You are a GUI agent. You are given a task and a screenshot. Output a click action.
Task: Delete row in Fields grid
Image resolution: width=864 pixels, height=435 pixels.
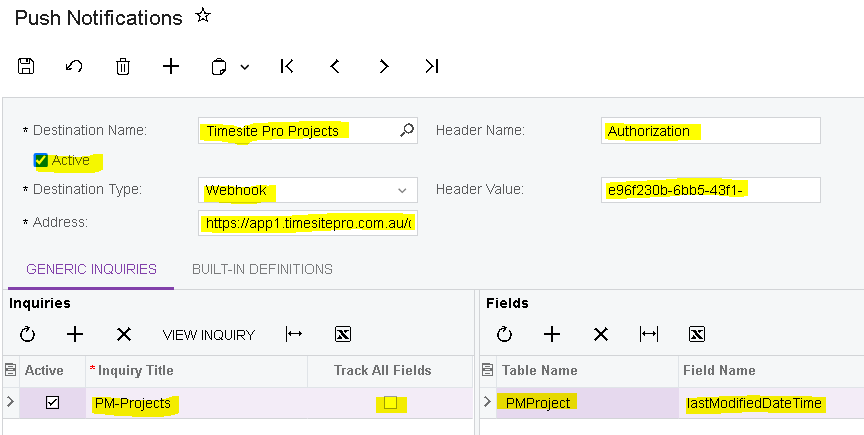(x=601, y=334)
